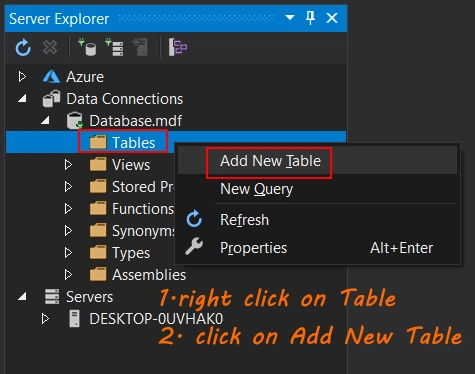
Task: Click Connect to Server toolbar icon
Action: (114, 47)
